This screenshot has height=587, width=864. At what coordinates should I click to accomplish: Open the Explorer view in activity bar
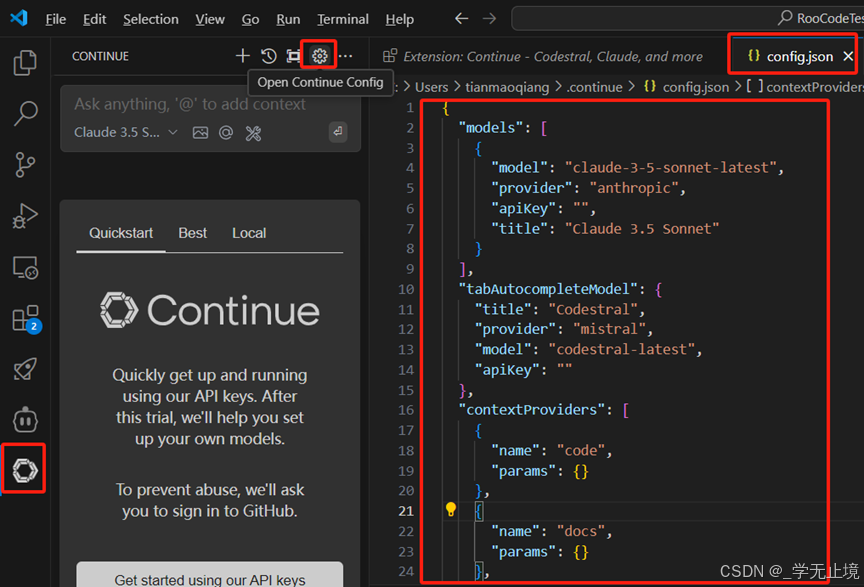click(x=25, y=62)
